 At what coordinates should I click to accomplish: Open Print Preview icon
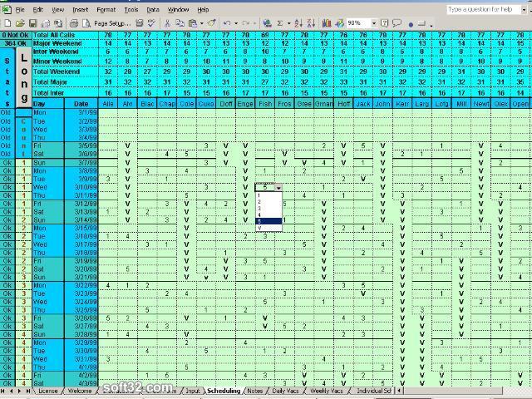click(86, 23)
